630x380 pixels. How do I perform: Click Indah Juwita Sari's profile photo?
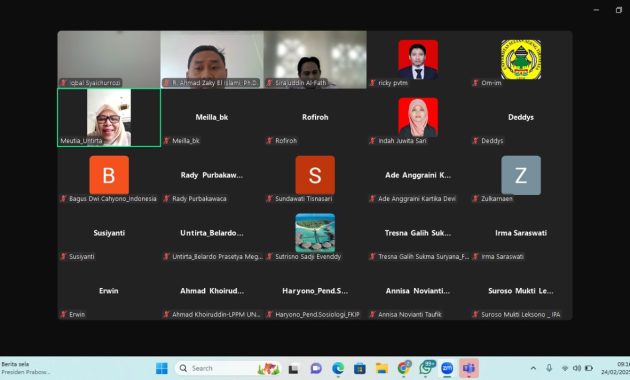click(x=418, y=117)
